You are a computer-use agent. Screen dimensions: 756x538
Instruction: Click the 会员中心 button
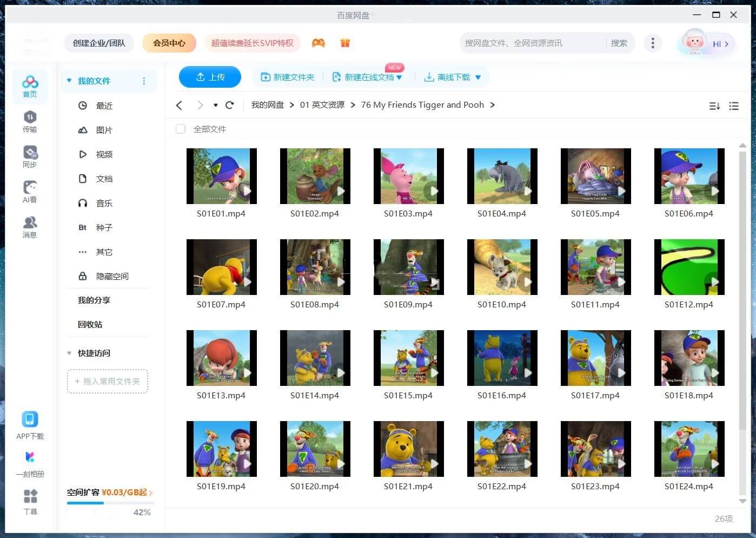169,43
